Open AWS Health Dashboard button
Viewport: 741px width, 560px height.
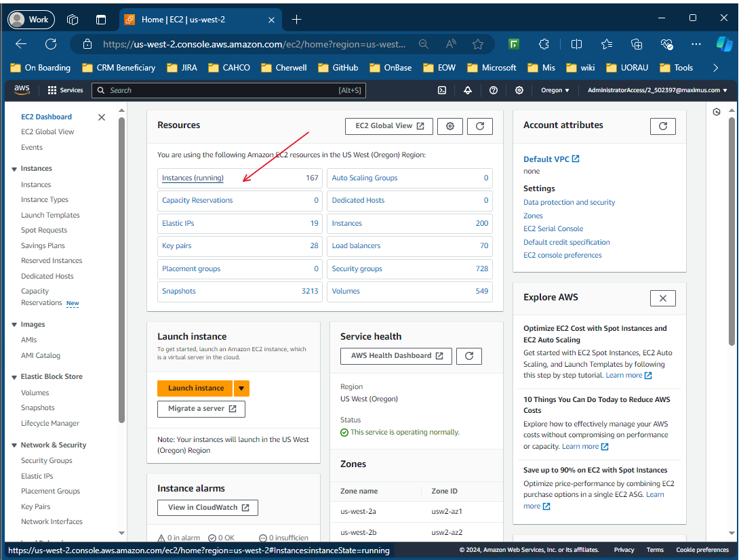coord(396,356)
